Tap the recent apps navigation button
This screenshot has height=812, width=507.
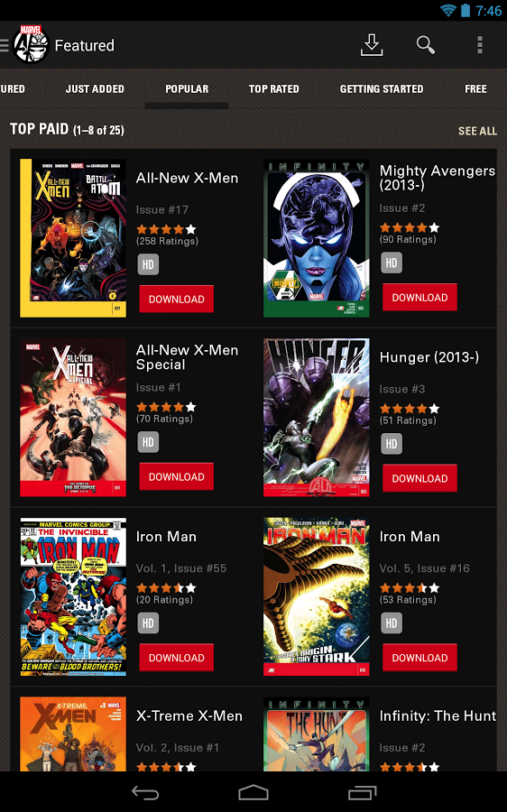click(362, 792)
